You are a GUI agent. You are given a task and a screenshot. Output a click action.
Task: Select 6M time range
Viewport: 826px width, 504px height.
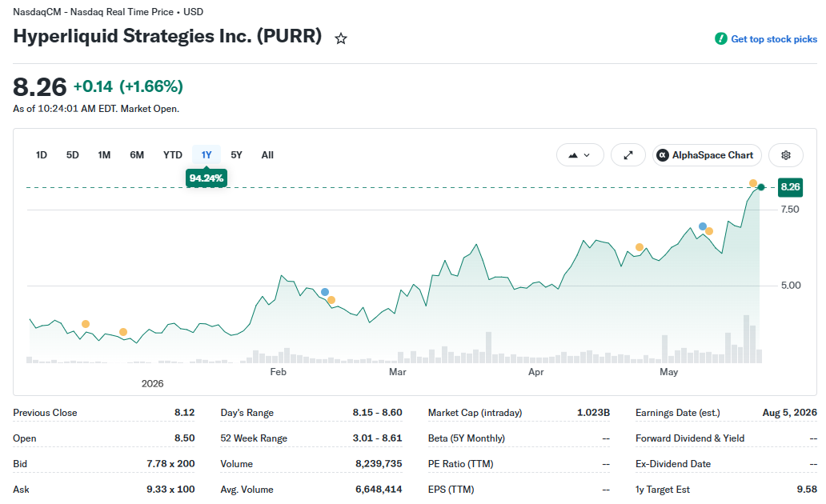(137, 155)
